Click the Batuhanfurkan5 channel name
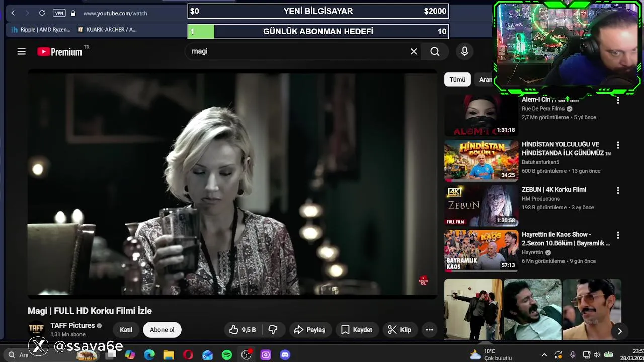The width and height of the screenshot is (644, 362). [540, 162]
